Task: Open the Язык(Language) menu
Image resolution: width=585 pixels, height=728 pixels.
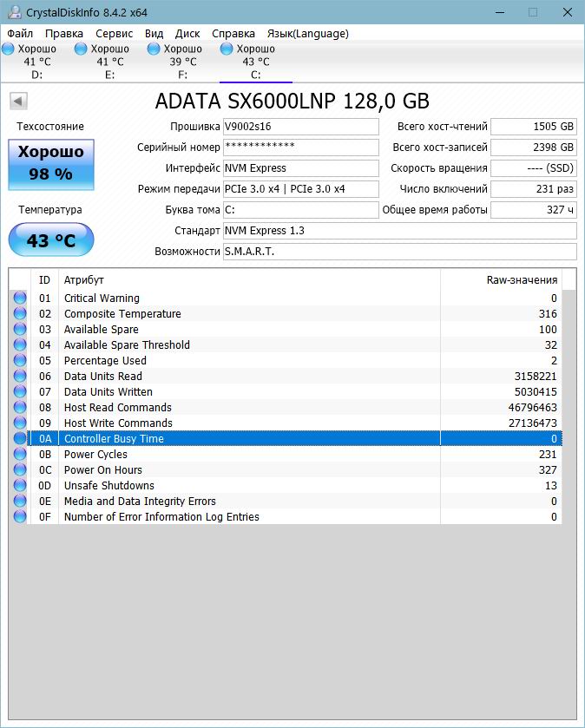Action: coord(308,34)
